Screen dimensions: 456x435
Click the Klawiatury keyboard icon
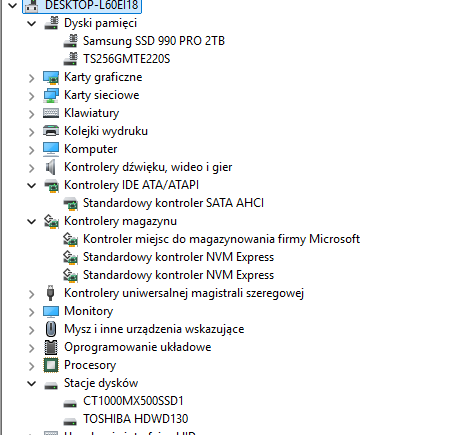pos(51,113)
